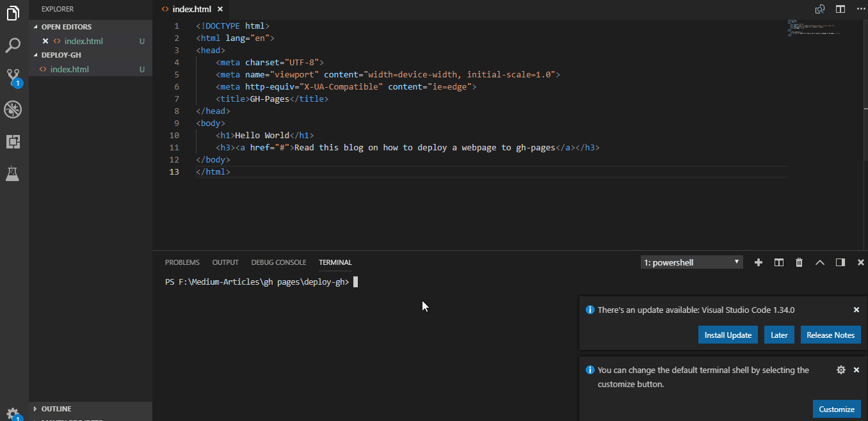Click the Install Update button
The width and height of the screenshot is (868, 421).
coord(728,335)
